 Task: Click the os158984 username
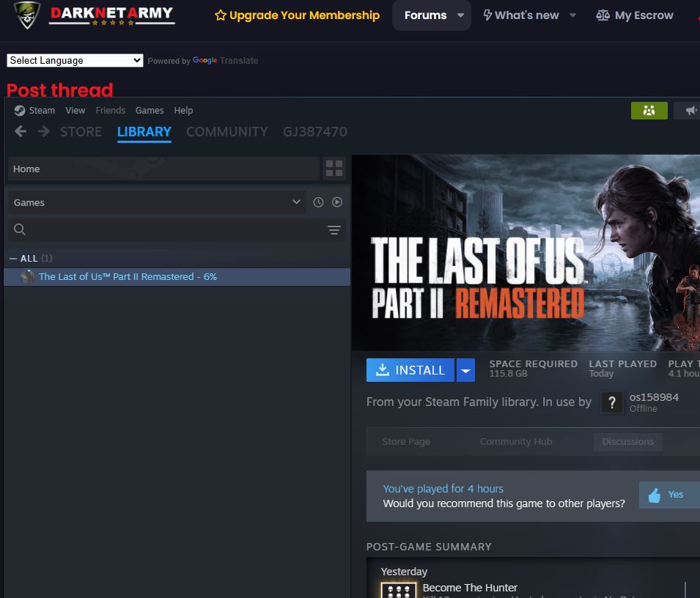(x=654, y=397)
